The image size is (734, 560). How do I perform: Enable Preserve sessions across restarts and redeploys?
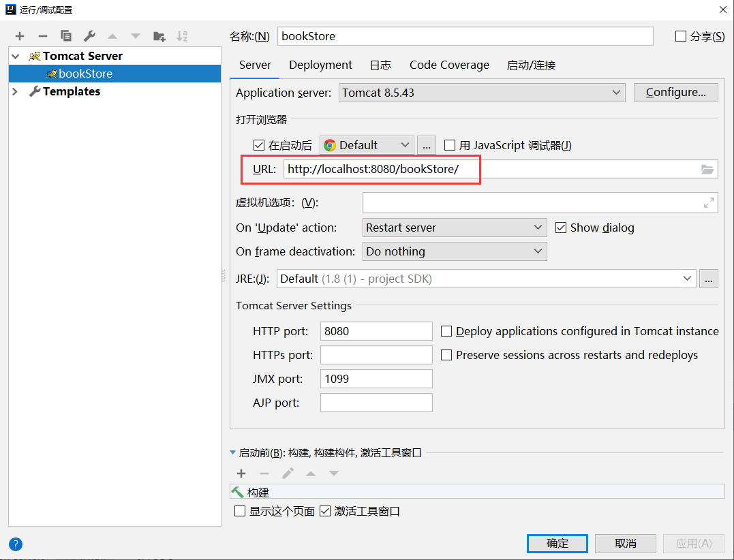446,355
